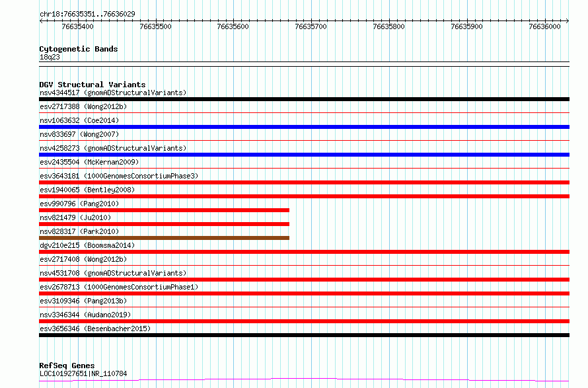This screenshot has height=388, width=588.
Task: Click the magenta LOC101927651 gene line
Action: (x=304, y=379)
